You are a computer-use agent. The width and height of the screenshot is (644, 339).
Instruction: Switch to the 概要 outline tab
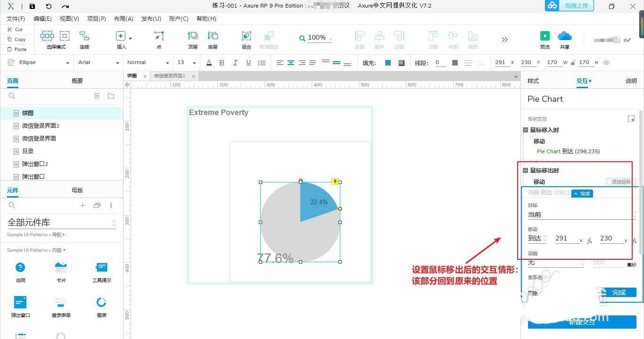pos(77,81)
